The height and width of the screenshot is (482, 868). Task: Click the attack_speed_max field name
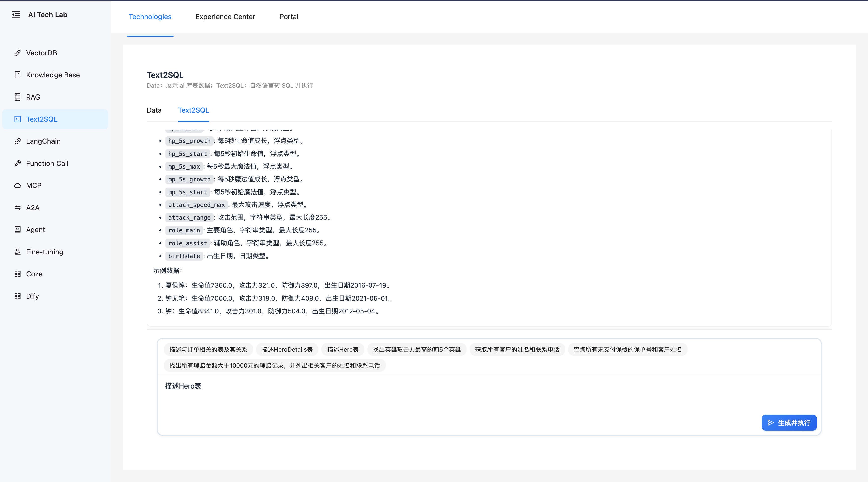pyautogui.click(x=196, y=205)
